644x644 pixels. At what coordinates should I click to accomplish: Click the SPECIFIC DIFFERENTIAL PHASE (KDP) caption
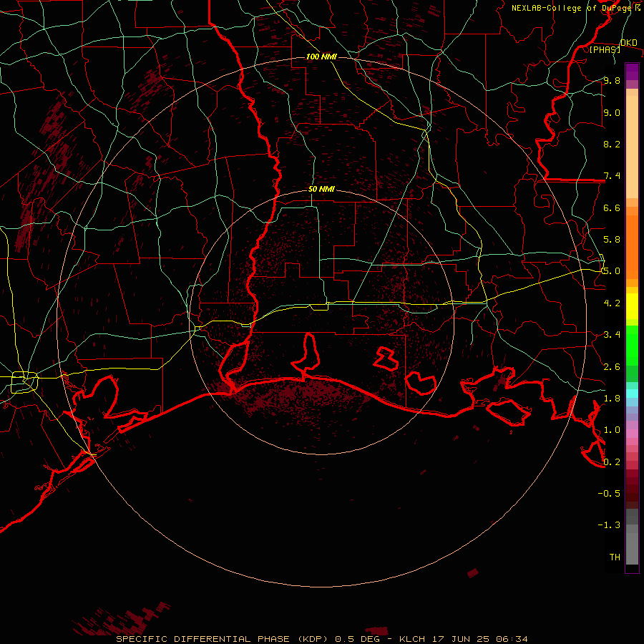coord(224,639)
